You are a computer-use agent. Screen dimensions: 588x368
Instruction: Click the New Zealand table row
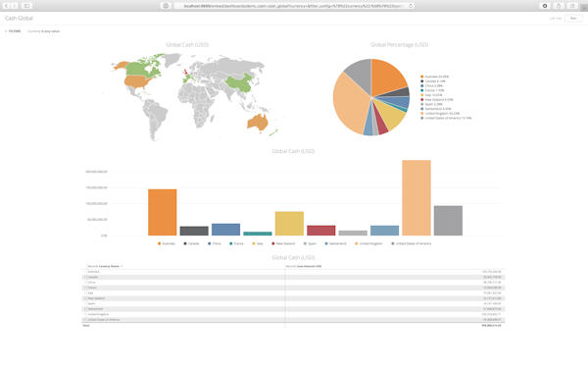click(294, 298)
